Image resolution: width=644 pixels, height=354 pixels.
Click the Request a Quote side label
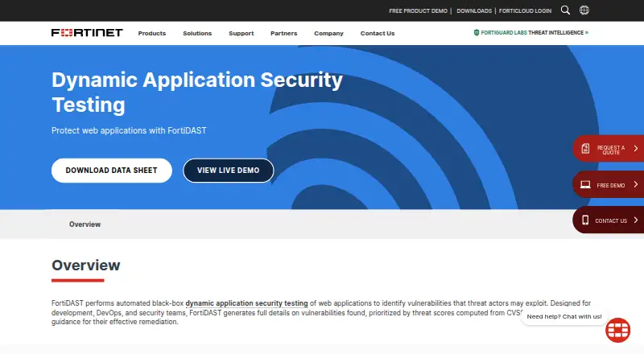(611, 150)
